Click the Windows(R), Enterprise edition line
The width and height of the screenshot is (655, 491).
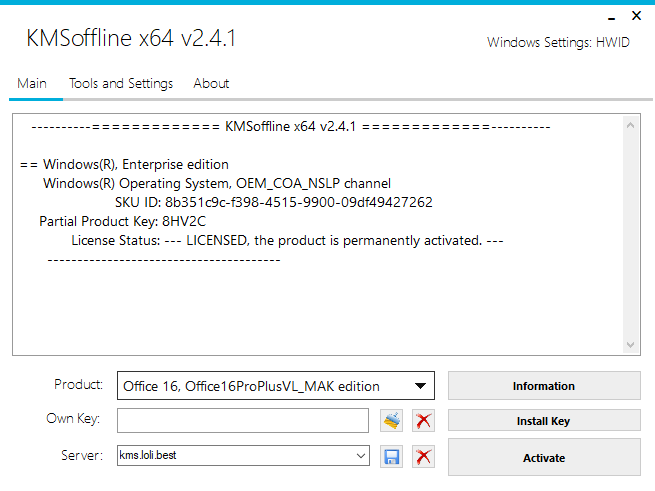pyautogui.click(x=124, y=165)
